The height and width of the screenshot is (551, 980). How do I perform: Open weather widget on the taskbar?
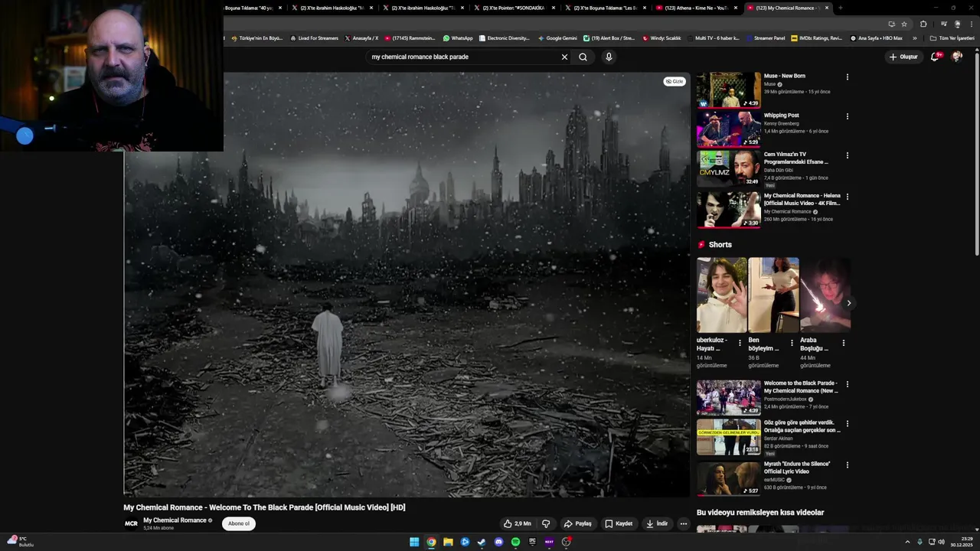18,541
